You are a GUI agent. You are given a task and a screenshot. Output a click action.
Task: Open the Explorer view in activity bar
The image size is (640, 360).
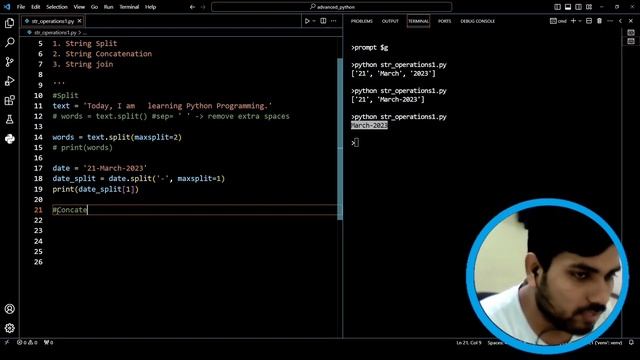pyautogui.click(x=9, y=23)
